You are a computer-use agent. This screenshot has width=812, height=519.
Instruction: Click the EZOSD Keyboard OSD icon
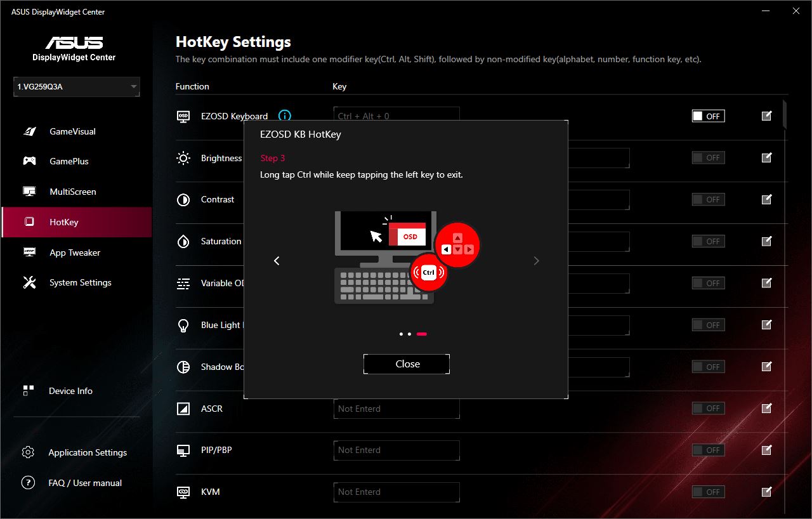183,116
